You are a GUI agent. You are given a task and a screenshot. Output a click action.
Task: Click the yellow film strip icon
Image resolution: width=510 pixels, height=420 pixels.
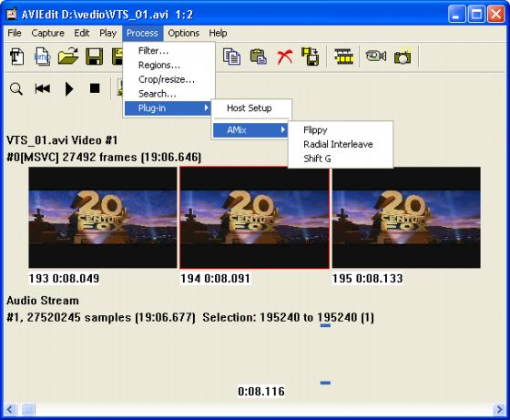pos(344,56)
